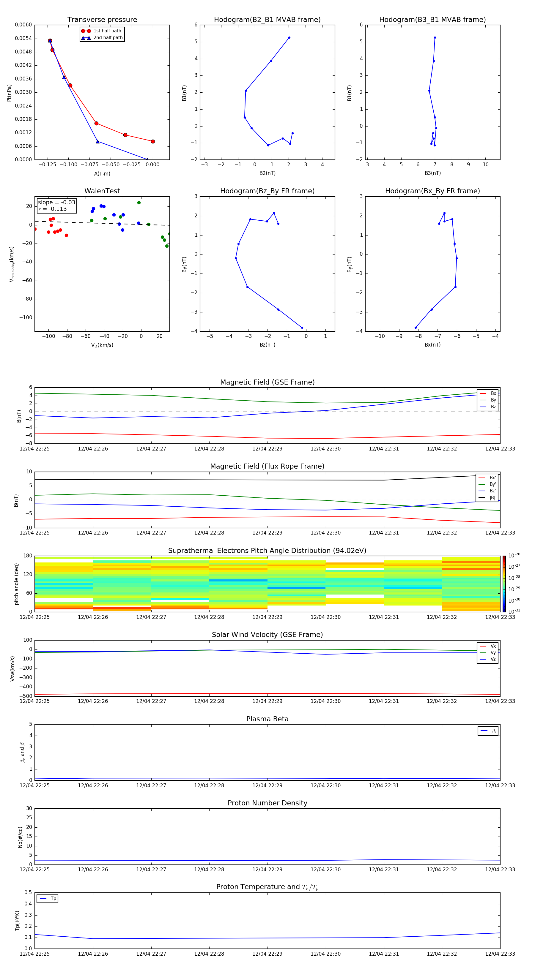Click the Vy legend entry in velocity plot
The height and width of the screenshot is (980, 535).
pyautogui.click(x=488, y=653)
